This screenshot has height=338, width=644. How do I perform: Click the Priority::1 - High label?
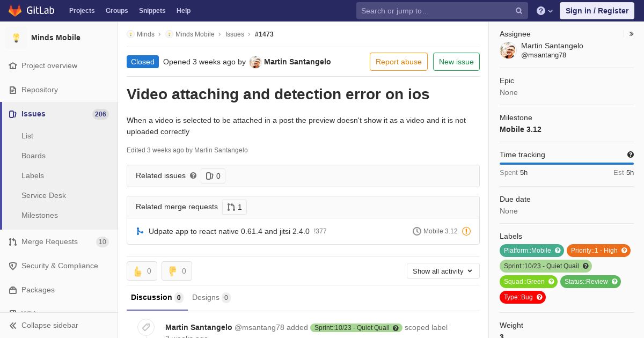click(x=598, y=251)
